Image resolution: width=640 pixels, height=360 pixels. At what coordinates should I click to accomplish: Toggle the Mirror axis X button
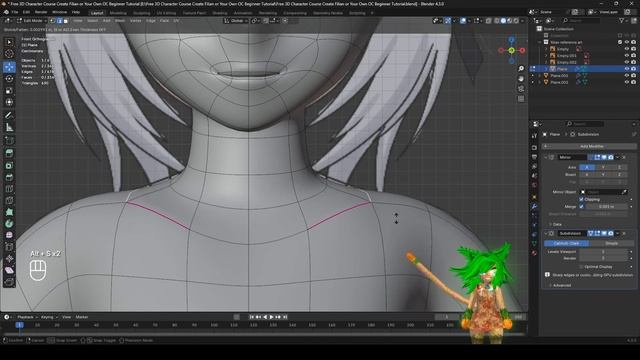(587, 167)
